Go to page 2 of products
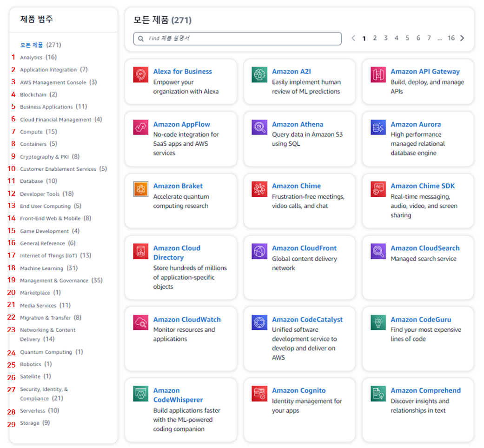The height and width of the screenshot is (448, 484). point(375,38)
